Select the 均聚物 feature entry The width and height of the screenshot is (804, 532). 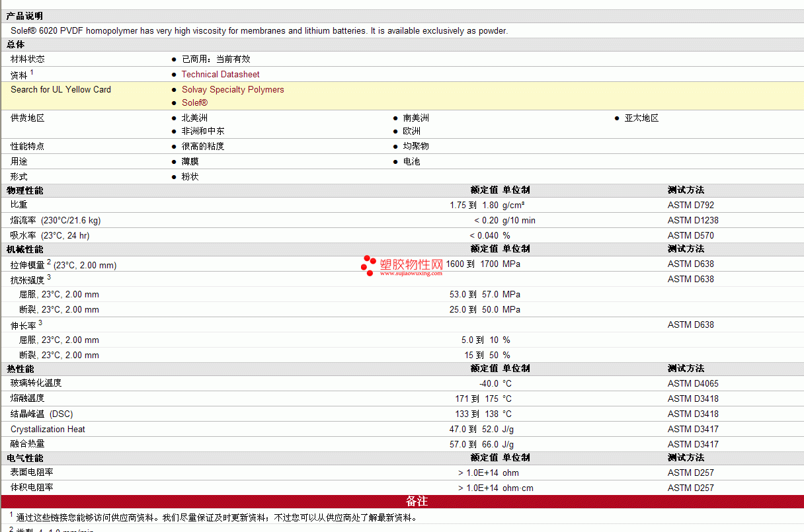click(416, 147)
